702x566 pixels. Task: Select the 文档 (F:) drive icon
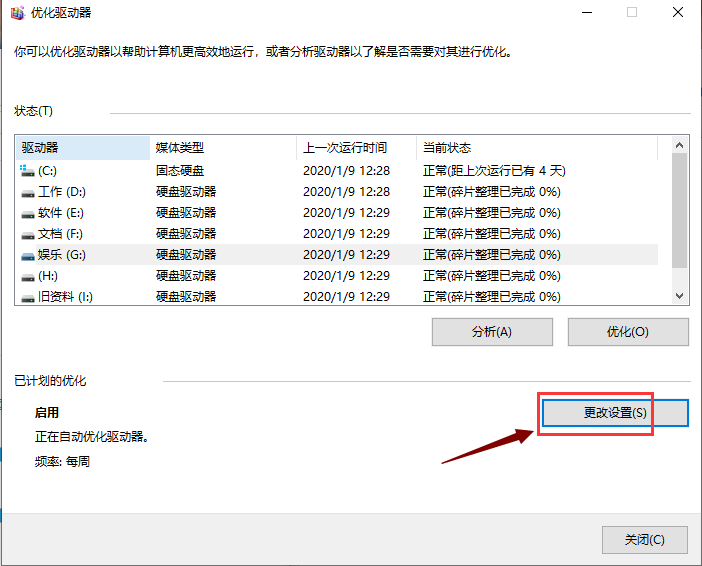tap(27, 234)
